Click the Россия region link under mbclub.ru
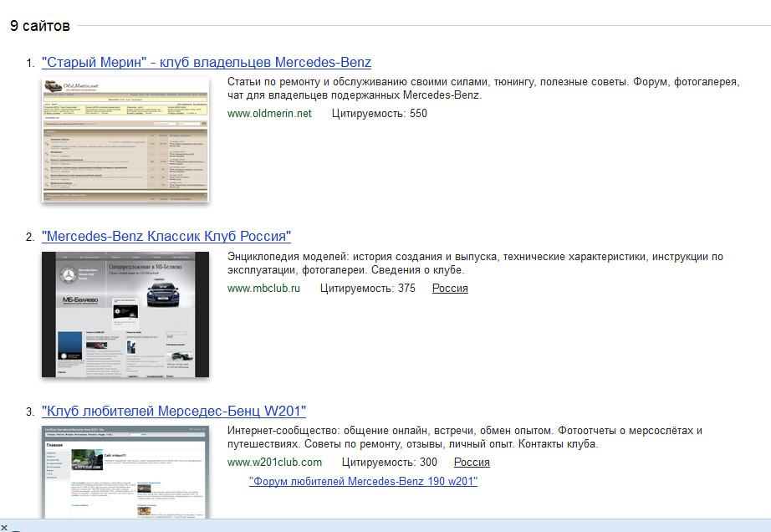The width and height of the screenshot is (771, 532). (x=450, y=289)
